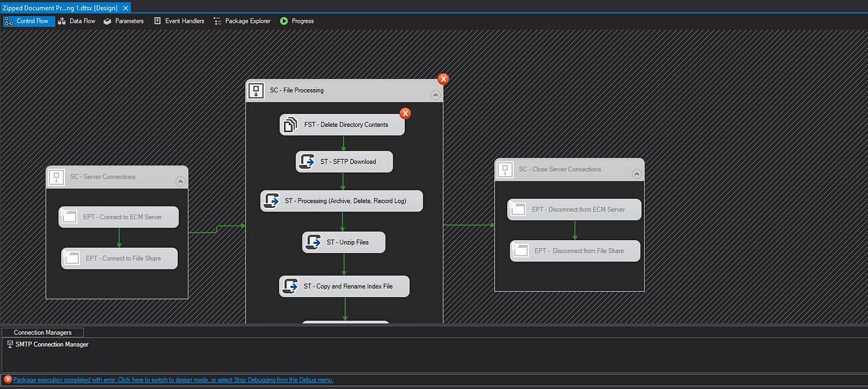Select the SMTP Connection Manager icon
This screenshot has width=868, height=389.
tap(10, 344)
